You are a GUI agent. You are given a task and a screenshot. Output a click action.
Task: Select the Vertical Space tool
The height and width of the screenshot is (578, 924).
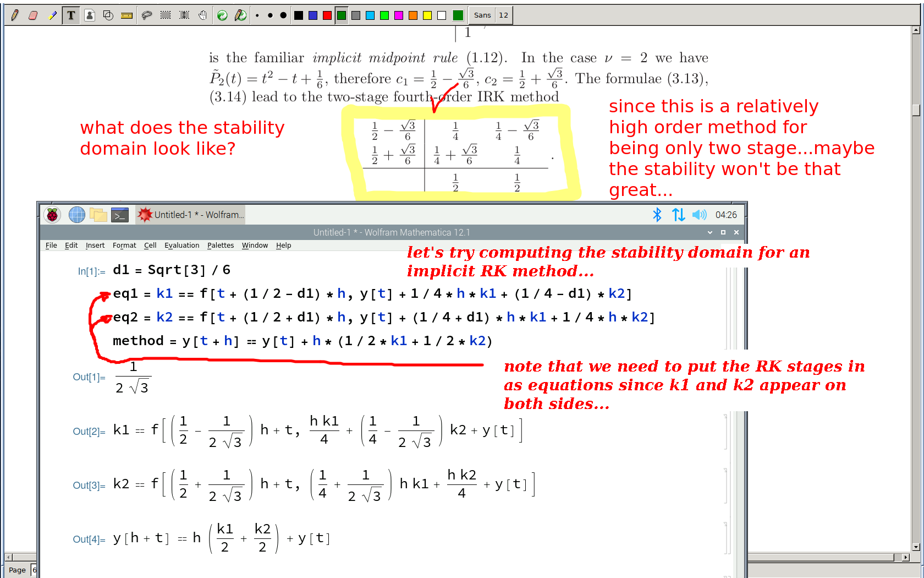[x=184, y=15]
